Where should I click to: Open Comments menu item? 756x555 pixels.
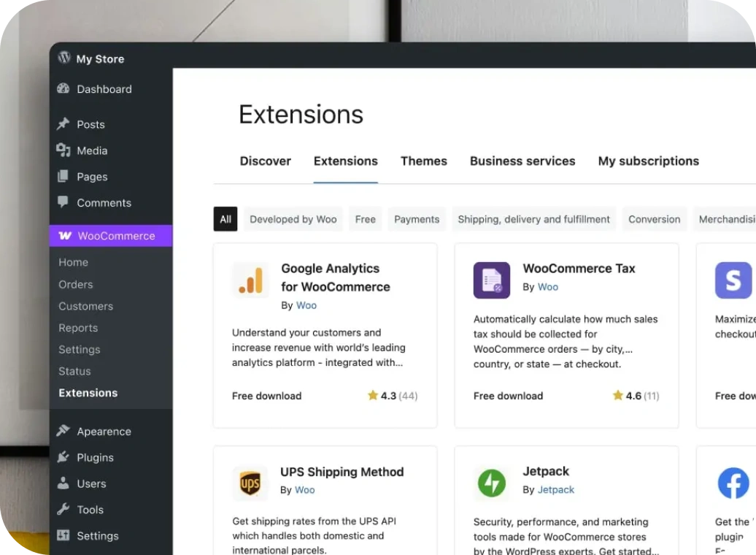tap(104, 203)
